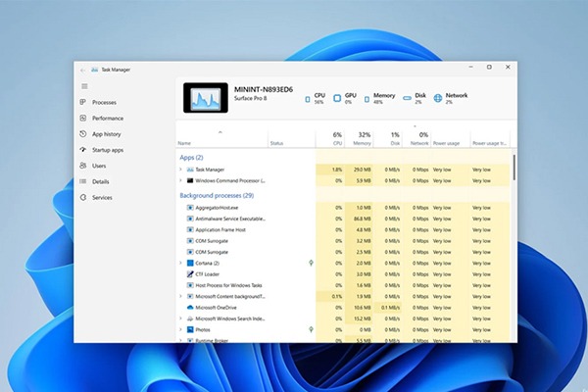Click the Details list icon

[83, 181]
